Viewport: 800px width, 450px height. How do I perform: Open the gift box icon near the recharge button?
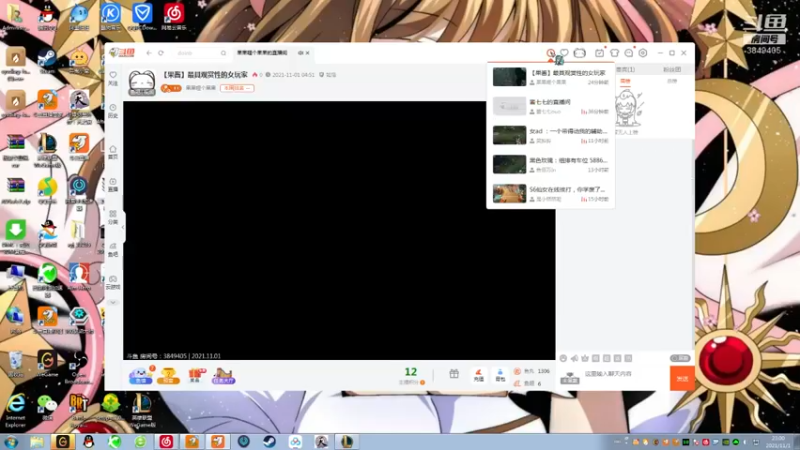pyautogui.click(x=454, y=374)
